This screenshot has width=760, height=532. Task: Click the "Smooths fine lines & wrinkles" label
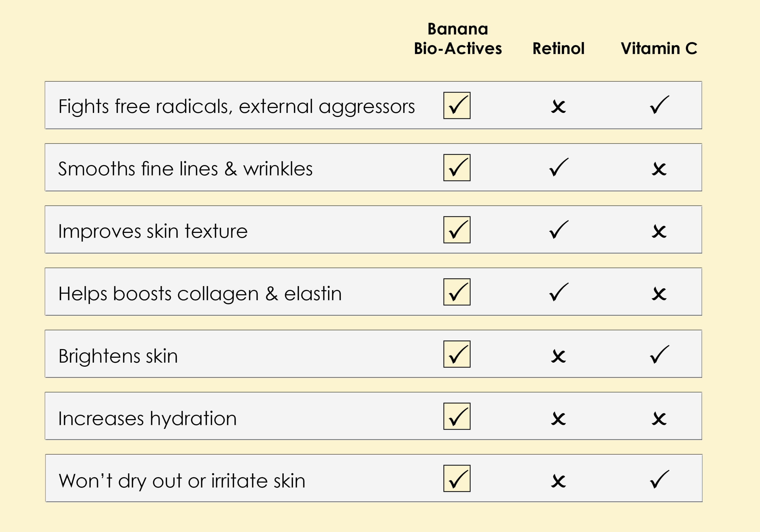pyautogui.click(x=185, y=169)
